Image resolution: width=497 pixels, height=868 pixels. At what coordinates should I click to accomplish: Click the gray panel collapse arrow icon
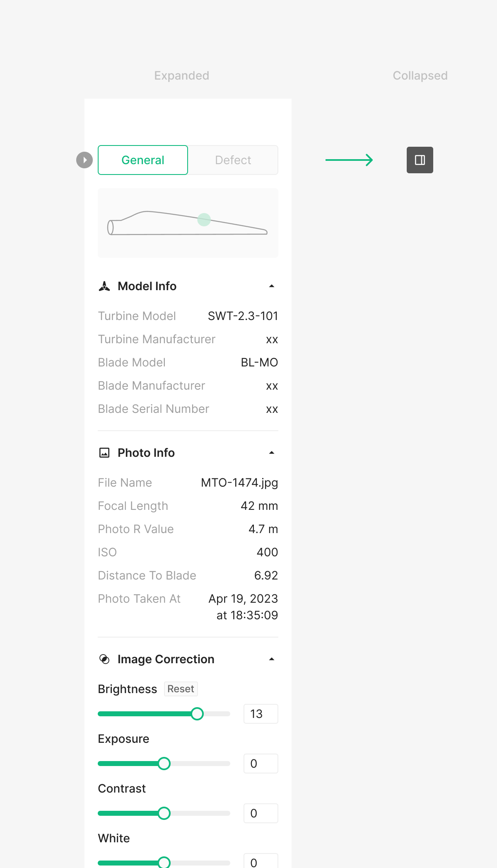pyautogui.click(x=84, y=160)
